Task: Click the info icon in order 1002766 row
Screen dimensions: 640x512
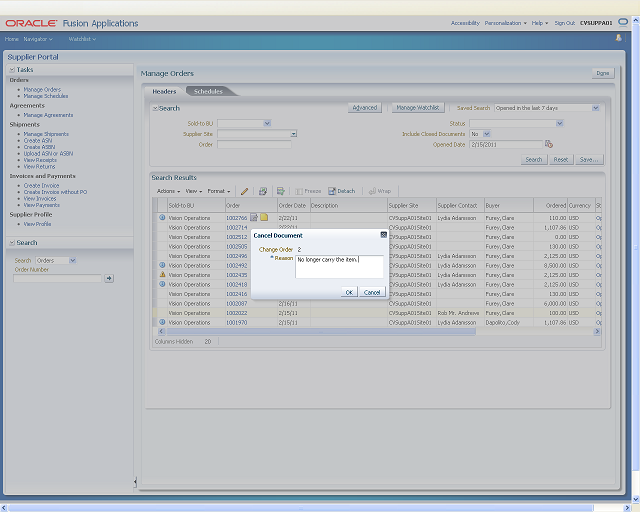Action: point(162,218)
